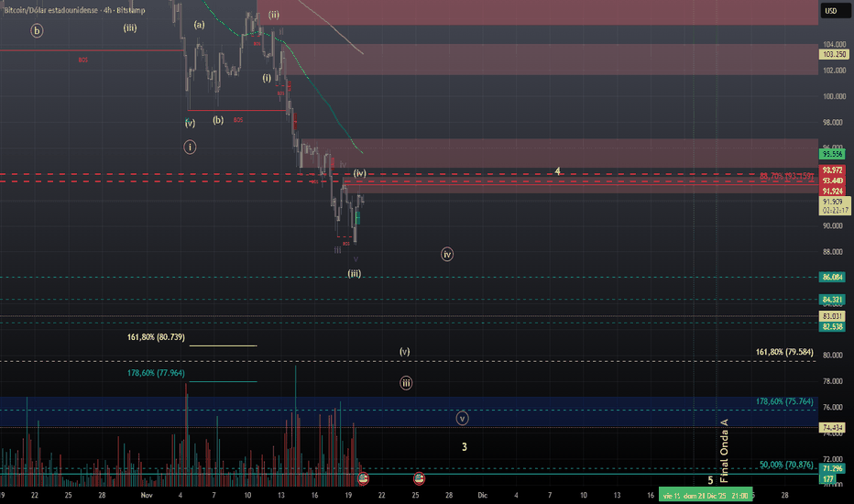Select the circled b wave label
Viewport: 854px width, 504px height.
coord(37,30)
